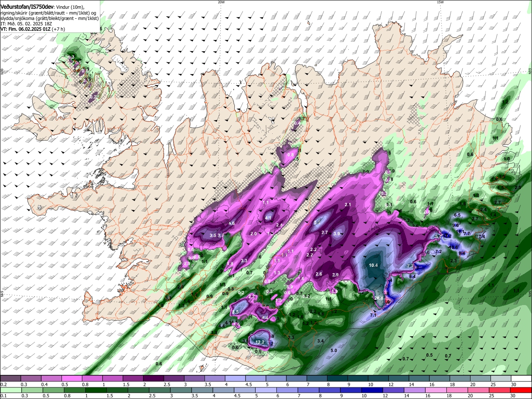Select the upper legend swatch starting at 7
Image resolution: width=532 pixels, height=399 pixels.
pyautogui.click(x=317, y=379)
